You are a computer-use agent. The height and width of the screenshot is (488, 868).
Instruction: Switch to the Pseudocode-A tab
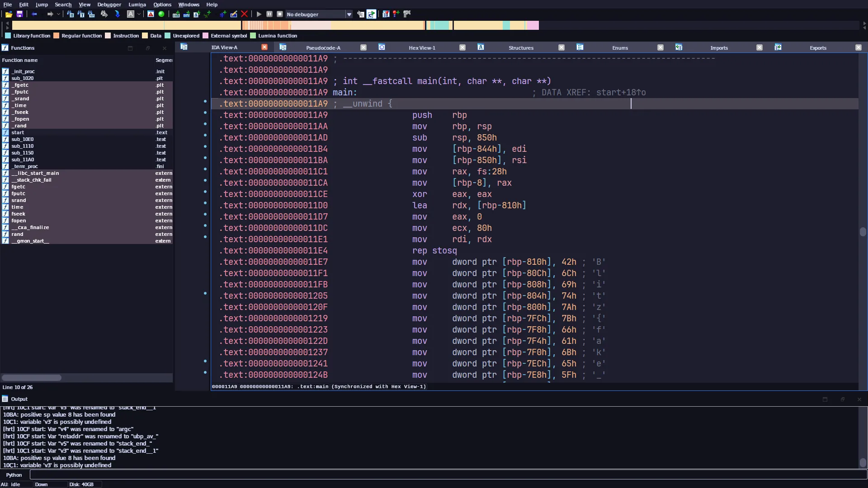click(x=323, y=47)
